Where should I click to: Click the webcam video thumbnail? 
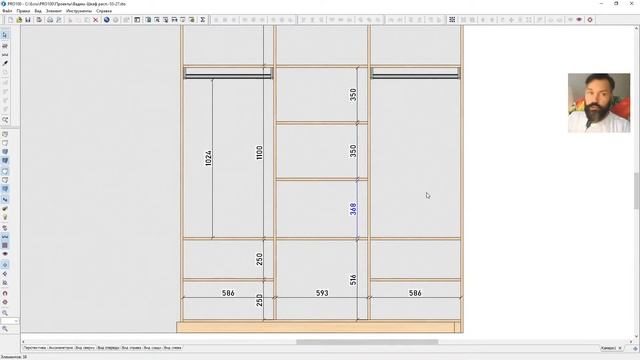click(599, 103)
